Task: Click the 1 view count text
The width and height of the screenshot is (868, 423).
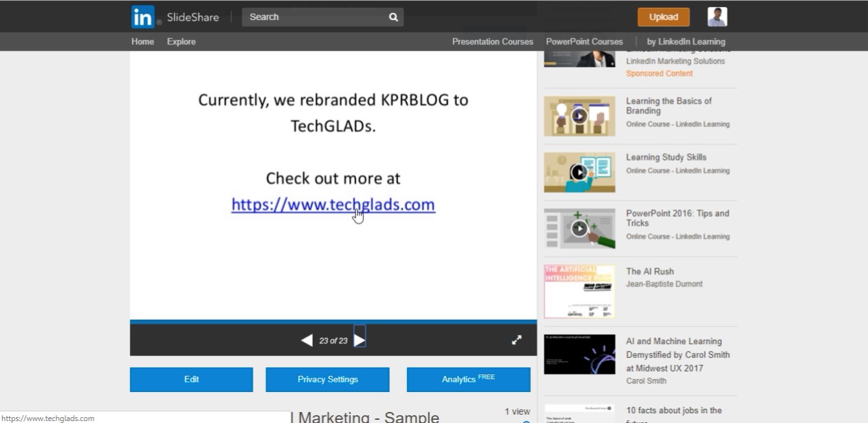Action: (x=517, y=411)
